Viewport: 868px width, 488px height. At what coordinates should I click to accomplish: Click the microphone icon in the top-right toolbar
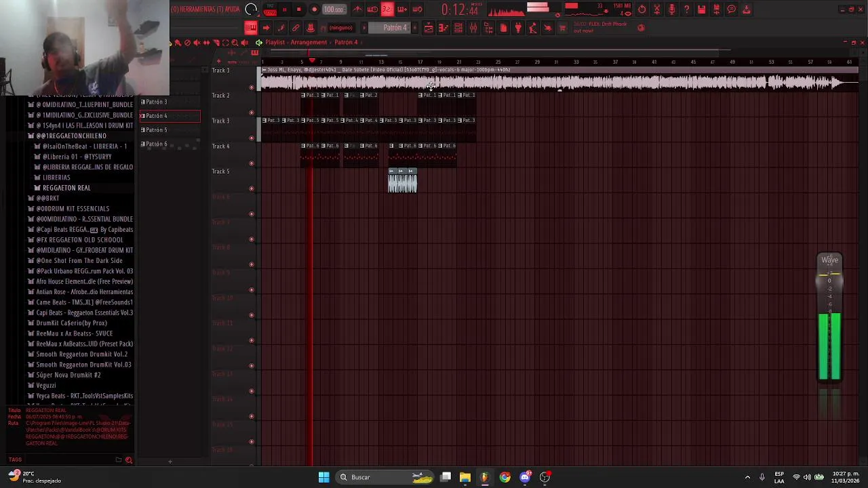point(671,9)
